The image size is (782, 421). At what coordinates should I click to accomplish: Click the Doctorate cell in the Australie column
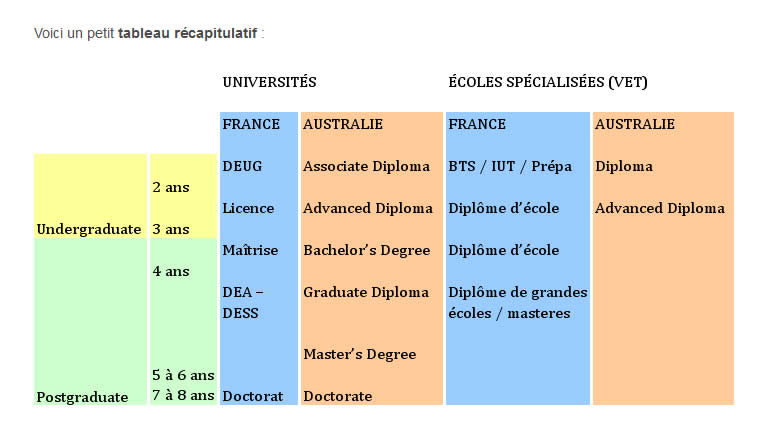337,396
